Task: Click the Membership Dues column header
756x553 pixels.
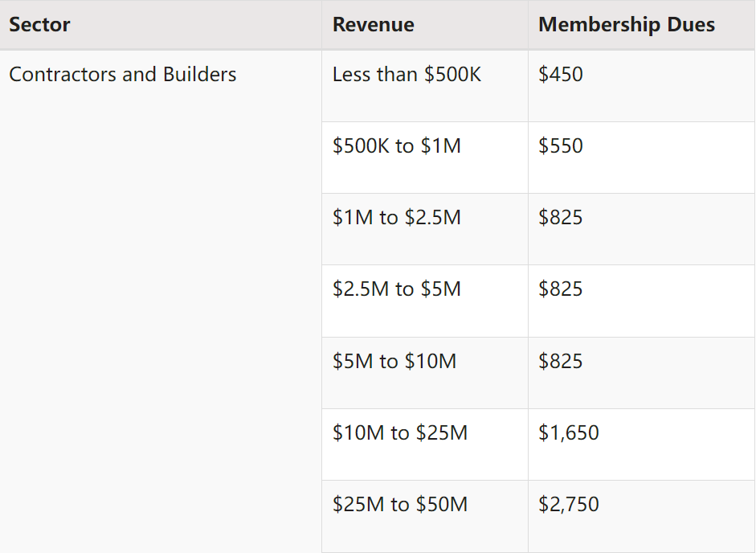Action: tap(627, 25)
